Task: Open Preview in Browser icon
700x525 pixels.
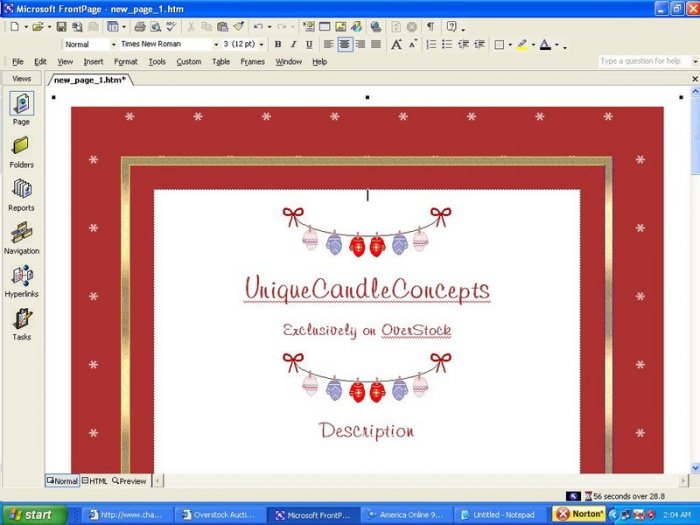Action: (155, 27)
